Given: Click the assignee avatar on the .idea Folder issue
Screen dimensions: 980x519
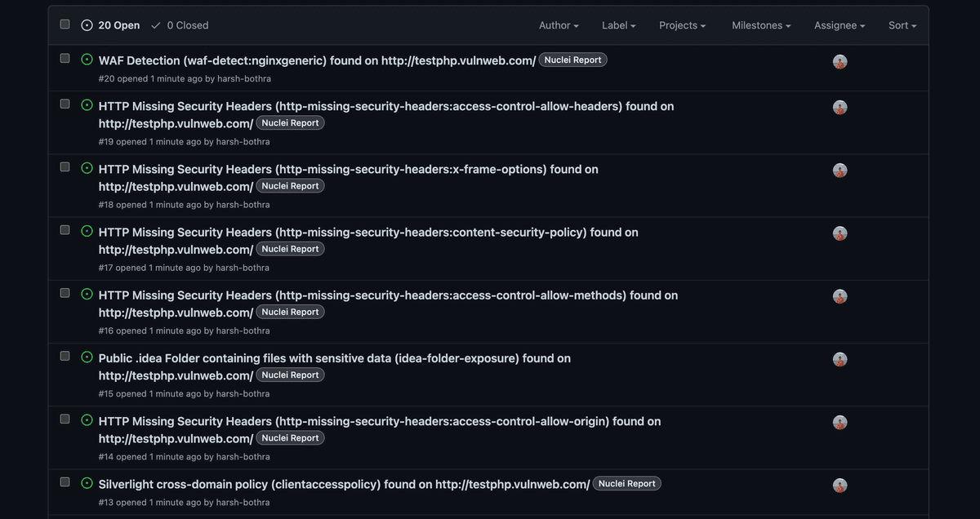Looking at the screenshot, I should [840, 359].
